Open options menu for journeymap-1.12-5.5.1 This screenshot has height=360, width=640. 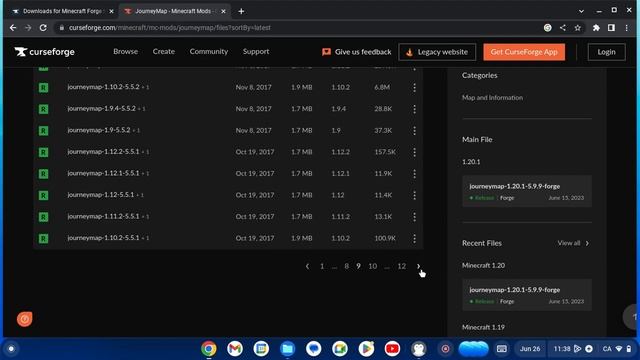(x=414, y=195)
